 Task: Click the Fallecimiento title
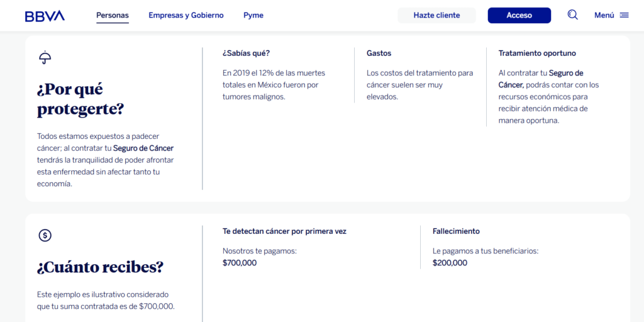456,231
